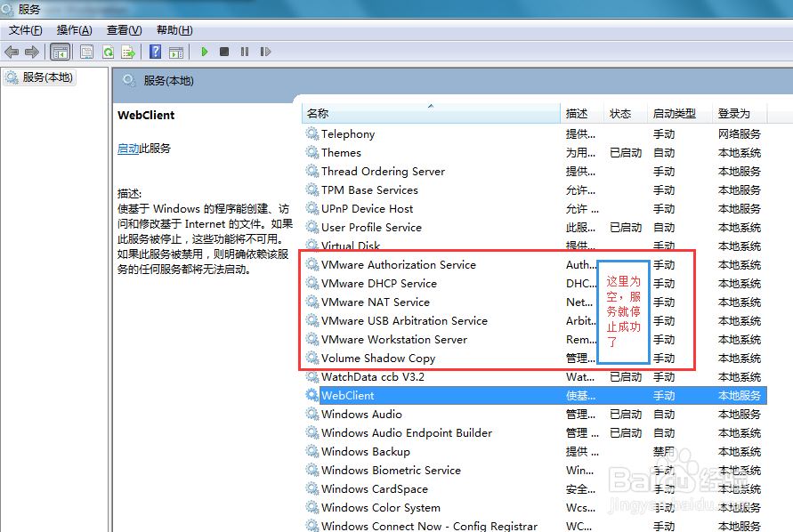Click the Services icon in the title bar
Screen dimensions: 793x532
coord(9,9)
